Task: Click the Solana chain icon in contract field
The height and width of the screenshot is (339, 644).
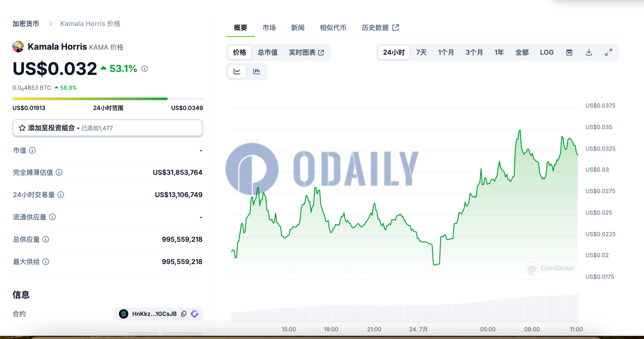Action: click(123, 314)
